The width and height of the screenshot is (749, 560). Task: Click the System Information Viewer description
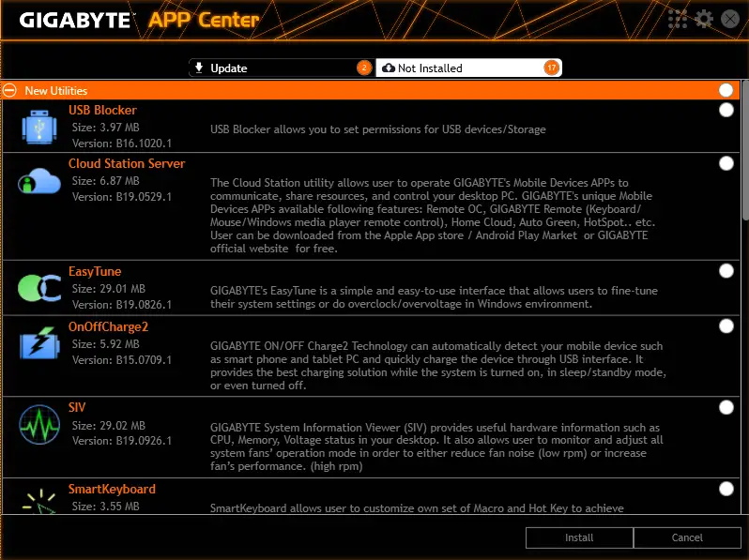click(x=436, y=446)
